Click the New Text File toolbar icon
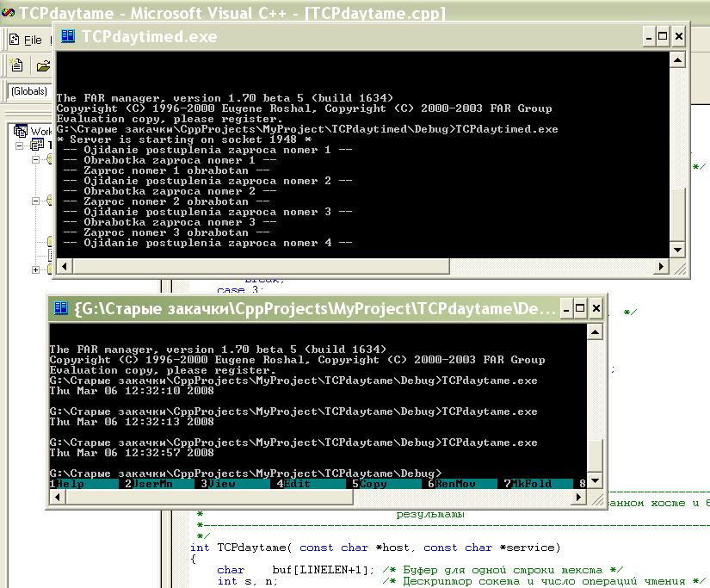The height and width of the screenshot is (588, 710). click(15, 65)
